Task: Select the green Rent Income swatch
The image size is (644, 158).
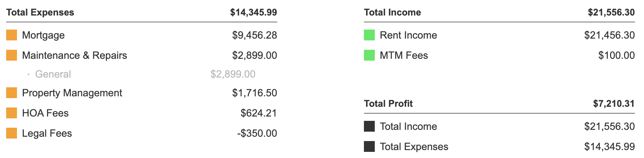Action: pos(369,35)
